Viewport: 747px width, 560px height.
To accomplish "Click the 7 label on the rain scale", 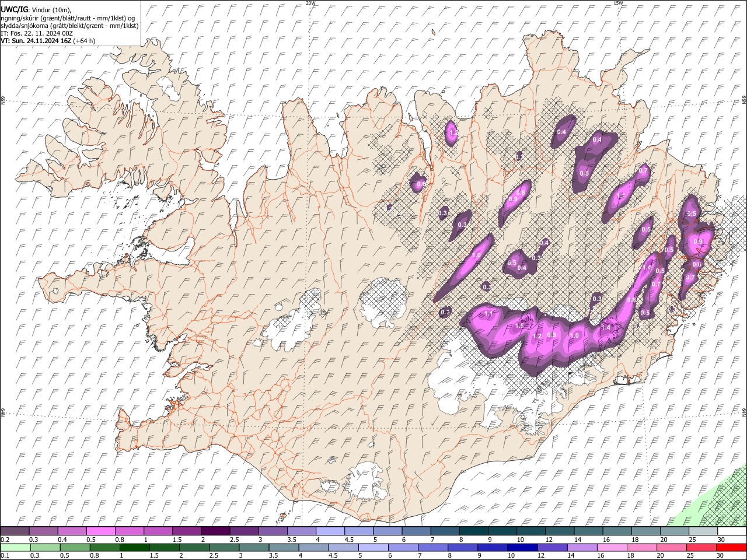I will pos(420,555).
